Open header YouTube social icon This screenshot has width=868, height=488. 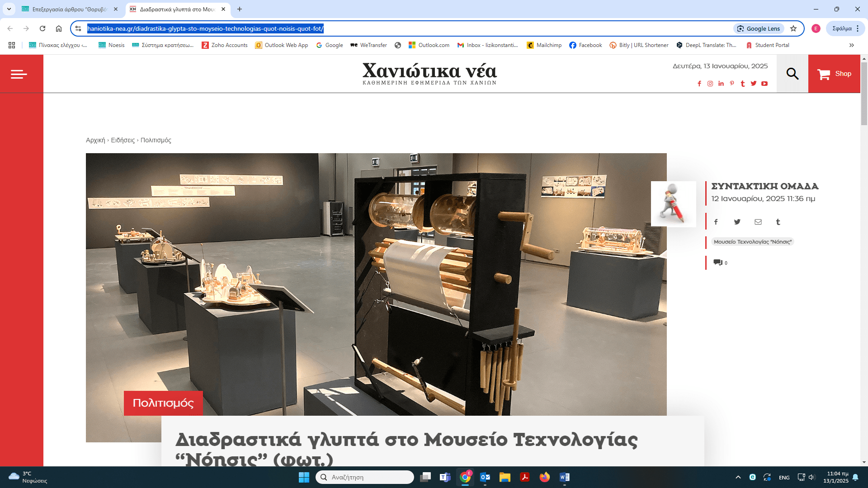point(764,84)
